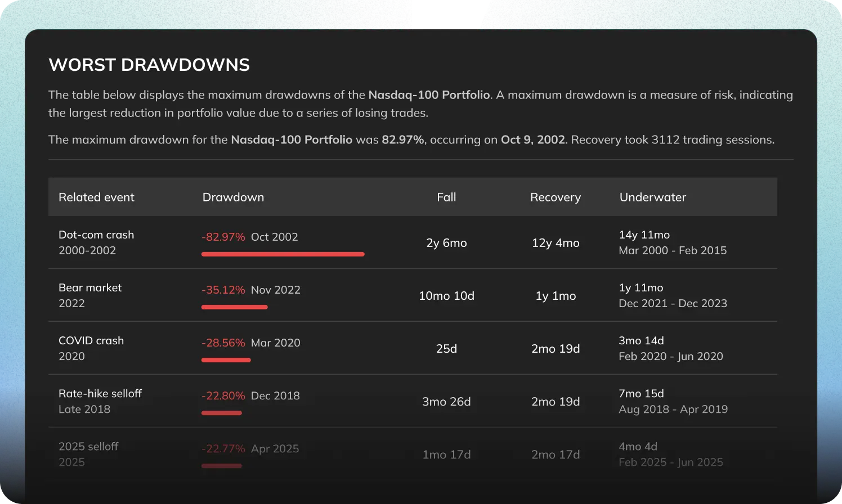Click the Related event column header

point(96,197)
